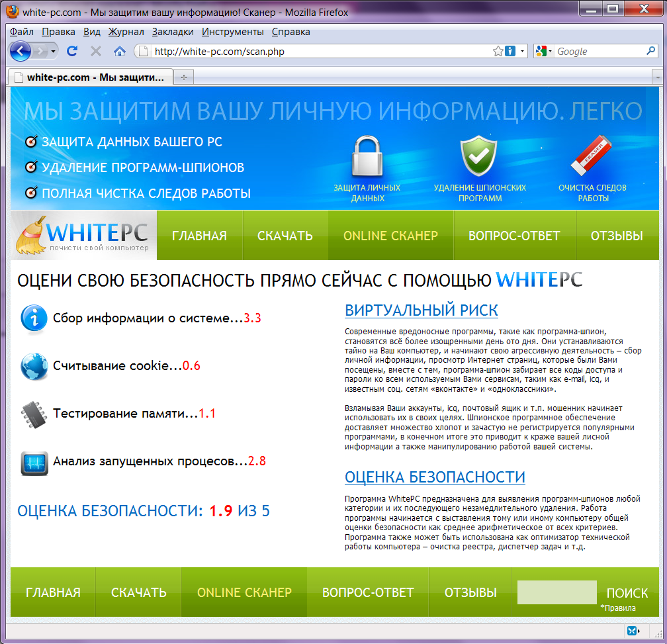The width and height of the screenshot is (667, 644).
Task: Click the bullseye icon beside Удаление программ-шпионов
Action: click(x=31, y=167)
